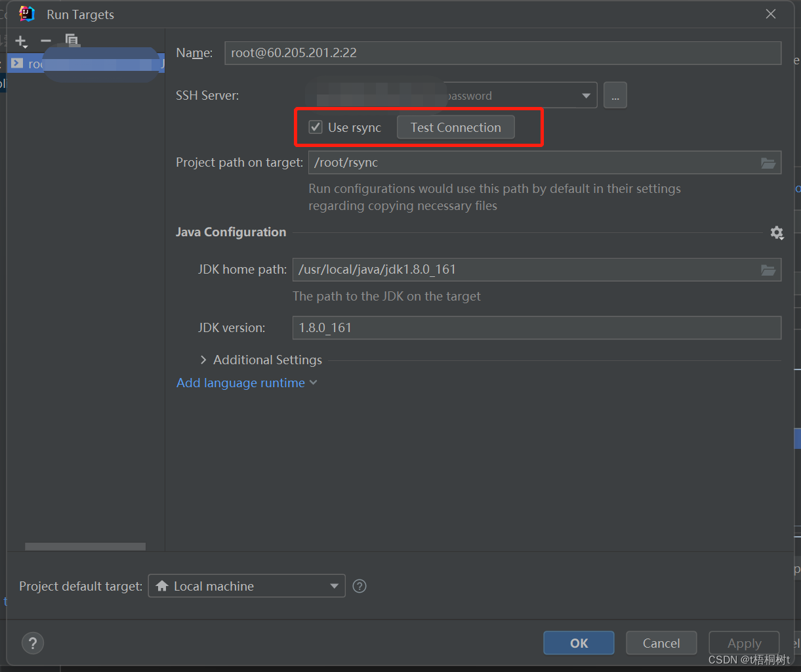
Task: Open the Add language runtime menu
Action: [247, 383]
